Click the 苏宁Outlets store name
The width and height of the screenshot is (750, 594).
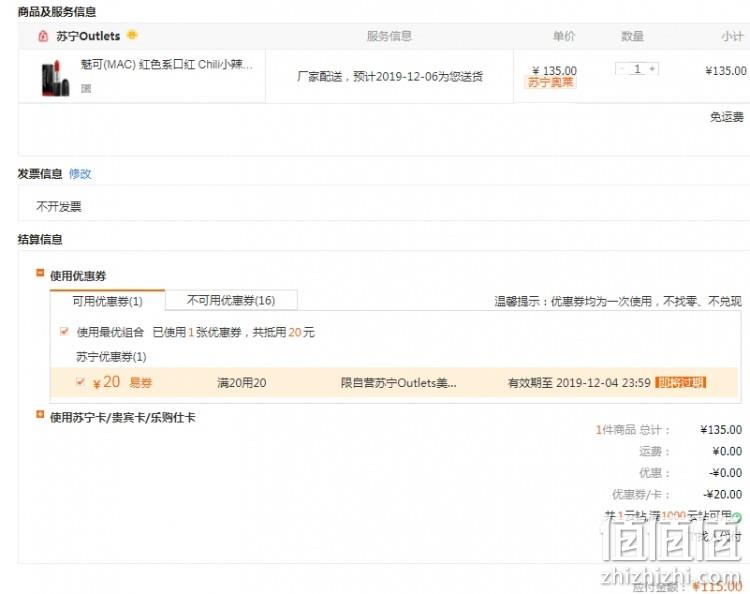click(x=88, y=36)
